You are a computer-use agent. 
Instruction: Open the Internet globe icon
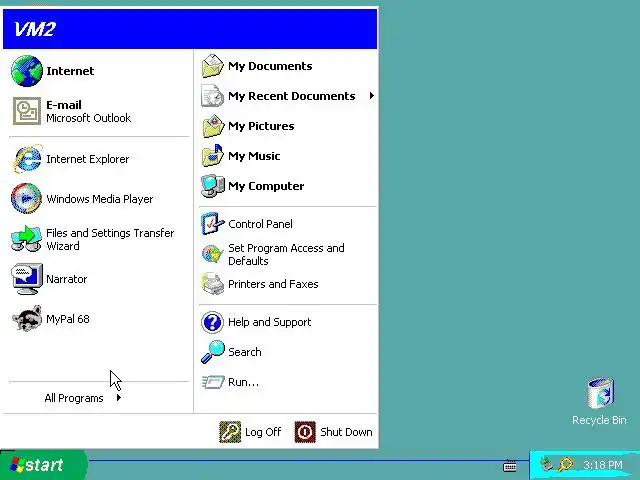(27, 71)
